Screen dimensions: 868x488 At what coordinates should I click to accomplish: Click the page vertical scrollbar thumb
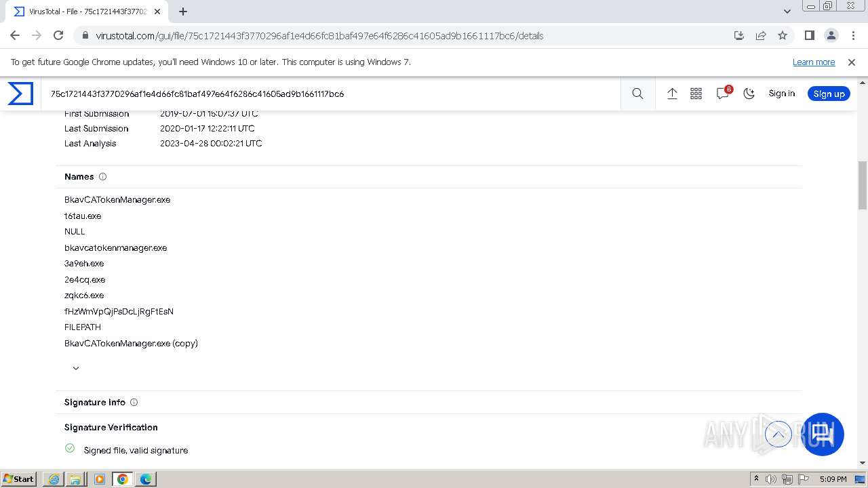(x=863, y=185)
